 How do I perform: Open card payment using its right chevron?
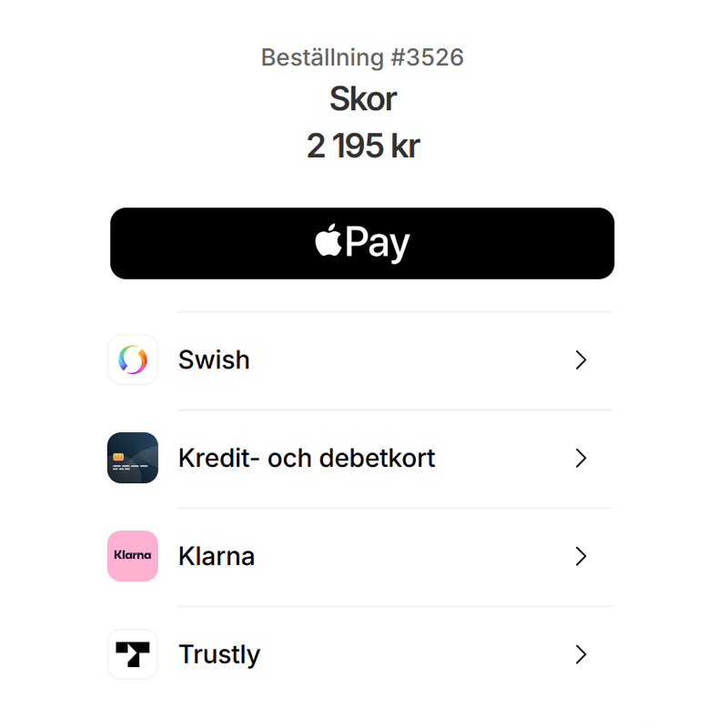(x=581, y=459)
